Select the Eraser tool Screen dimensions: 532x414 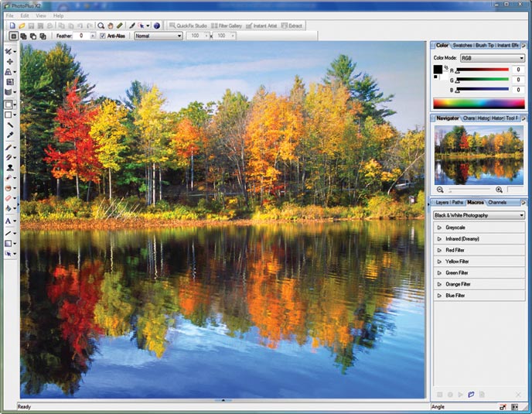9,198
